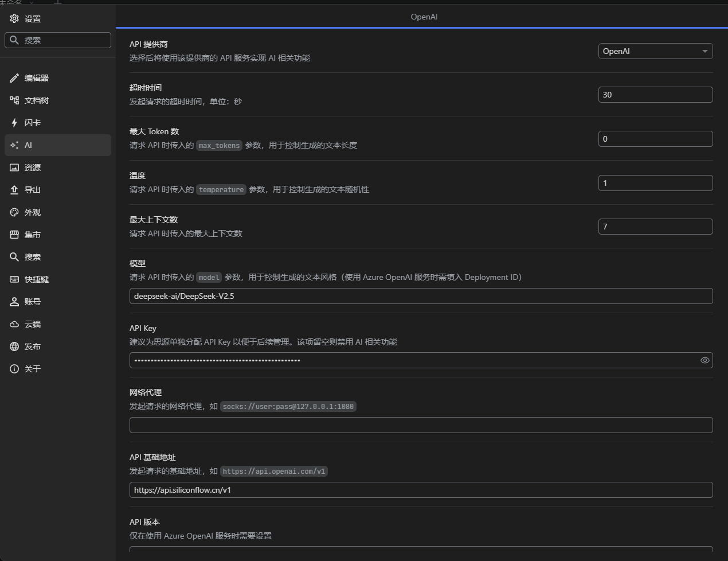Open the 资源 image icon section

pyautogui.click(x=14, y=167)
